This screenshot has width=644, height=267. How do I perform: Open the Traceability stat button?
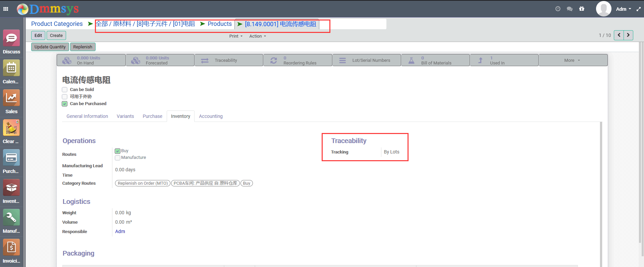(x=229, y=60)
